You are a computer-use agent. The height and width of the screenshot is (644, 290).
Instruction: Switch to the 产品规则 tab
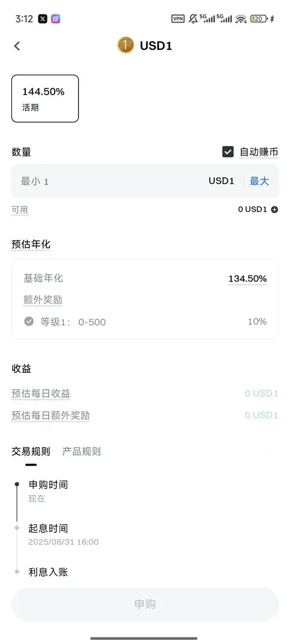(81, 452)
